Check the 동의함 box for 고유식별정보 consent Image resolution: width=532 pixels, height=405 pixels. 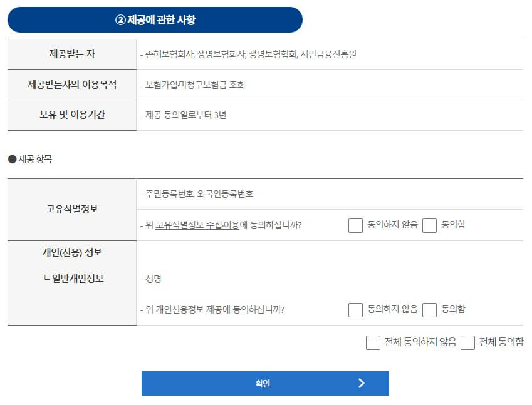click(430, 225)
